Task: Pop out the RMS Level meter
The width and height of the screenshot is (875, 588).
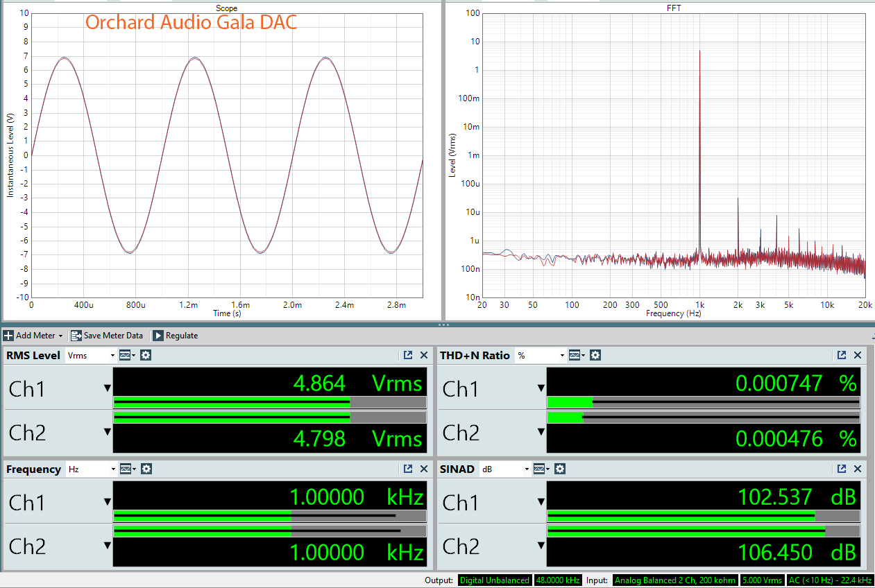Action: pos(408,355)
